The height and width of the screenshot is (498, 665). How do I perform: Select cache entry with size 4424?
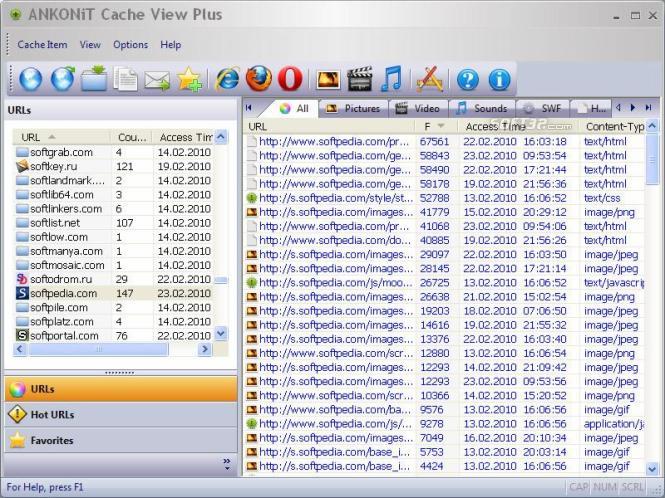(444, 466)
